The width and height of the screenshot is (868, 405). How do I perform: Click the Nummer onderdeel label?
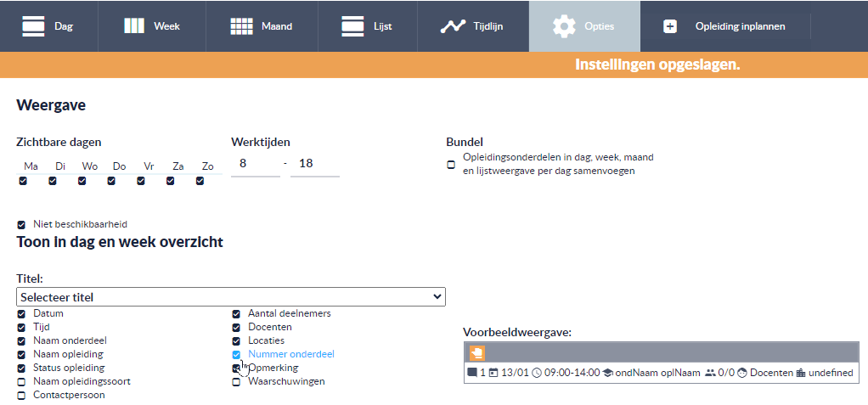pyautogui.click(x=291, y=354)
